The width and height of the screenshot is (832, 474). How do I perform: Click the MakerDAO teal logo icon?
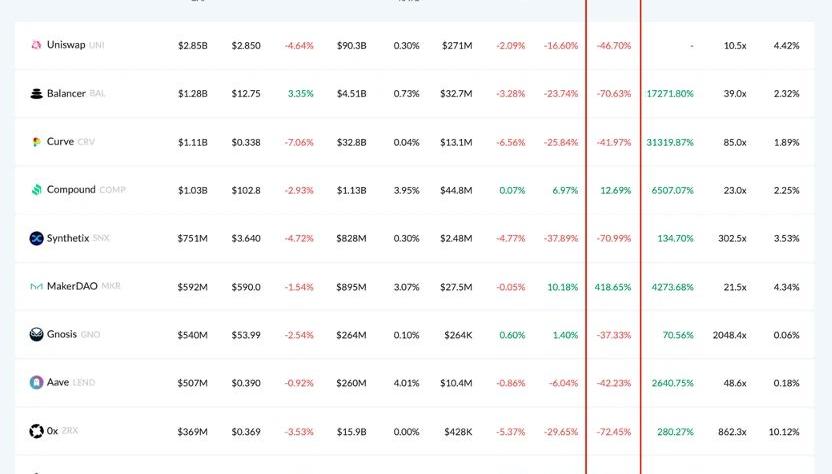[x=37, y=287]
